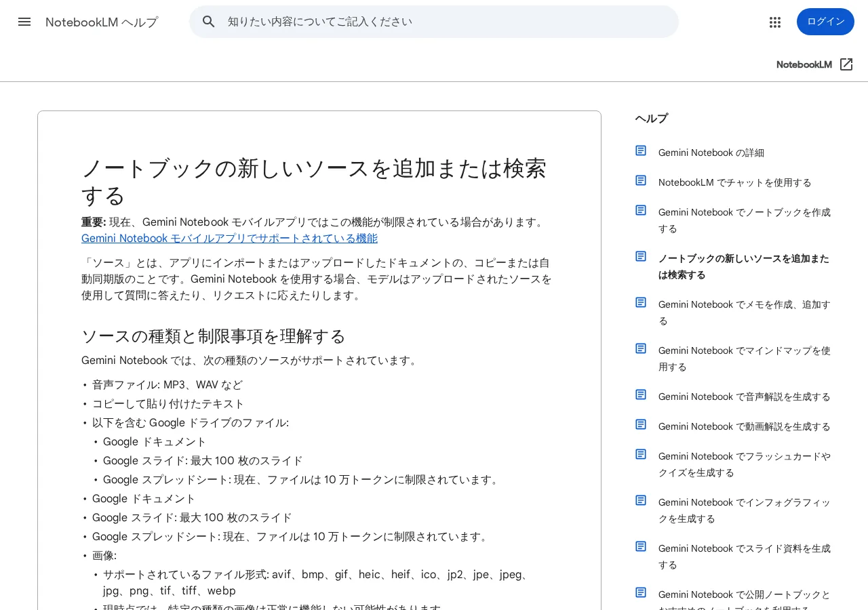The image size is (868, 610).
Task: Click article icon for Gemini Notebook の詳細
Action: click(641, 150)
